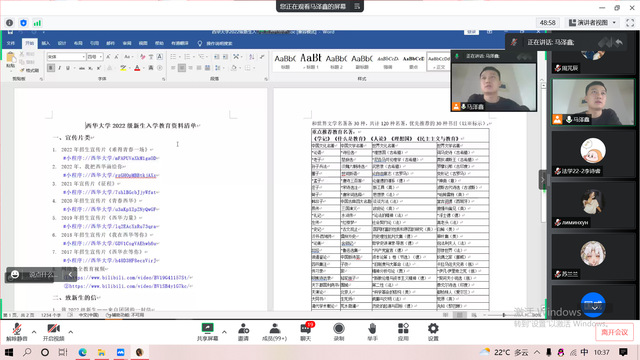This screenshot has width=640, height=360.
Task: Open the chat (聊天) icon
Action: point(306,332)
